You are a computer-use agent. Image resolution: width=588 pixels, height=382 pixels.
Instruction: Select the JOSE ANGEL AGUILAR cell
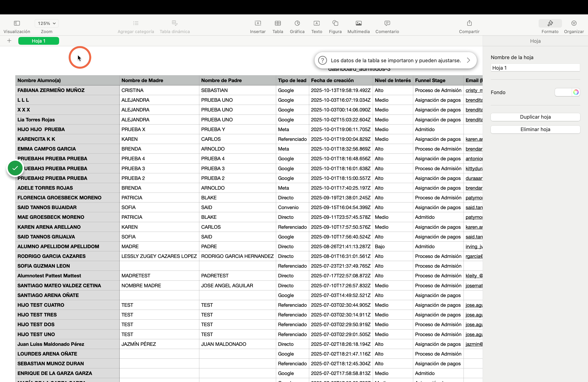(238, 286)
